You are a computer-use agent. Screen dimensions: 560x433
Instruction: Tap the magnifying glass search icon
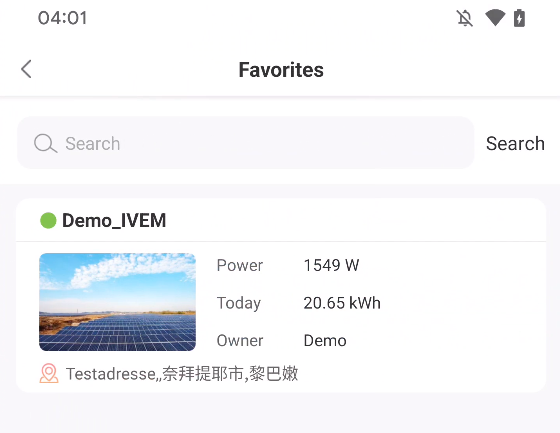click(x=45, y=144)
